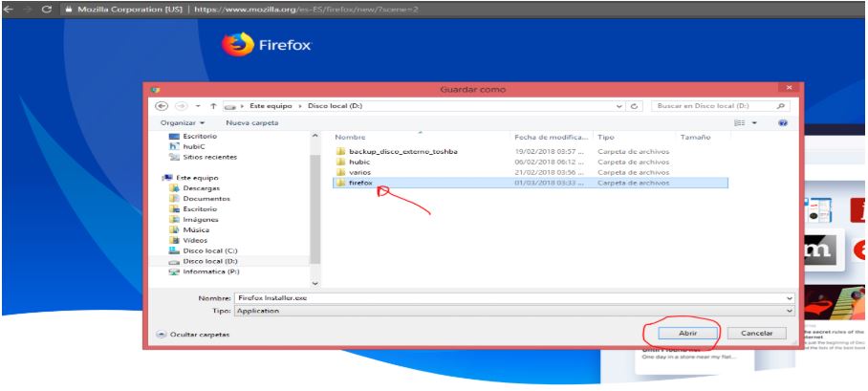Open the Nombre filename dropdown arrow
The height and width of the screenshot is (391, 868).
coord(789,298)
